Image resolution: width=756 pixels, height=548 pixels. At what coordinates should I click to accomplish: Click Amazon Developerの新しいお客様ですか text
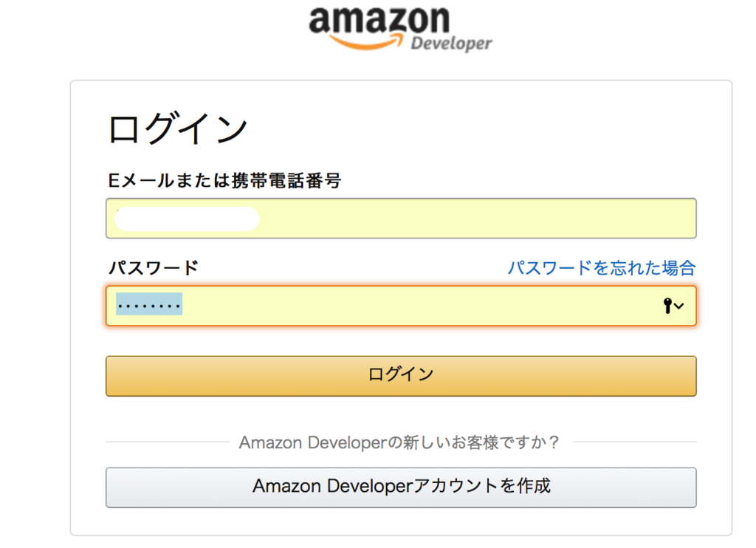tap(399, 442)
